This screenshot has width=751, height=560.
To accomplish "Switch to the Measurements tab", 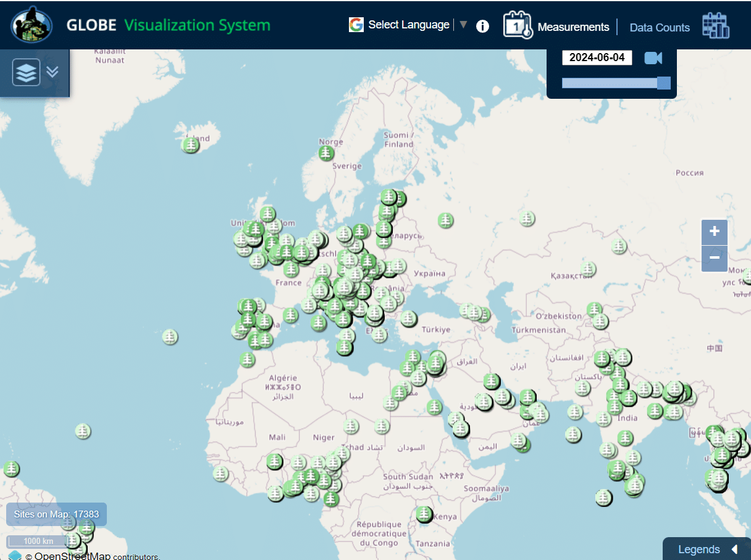I will [573, 27].
